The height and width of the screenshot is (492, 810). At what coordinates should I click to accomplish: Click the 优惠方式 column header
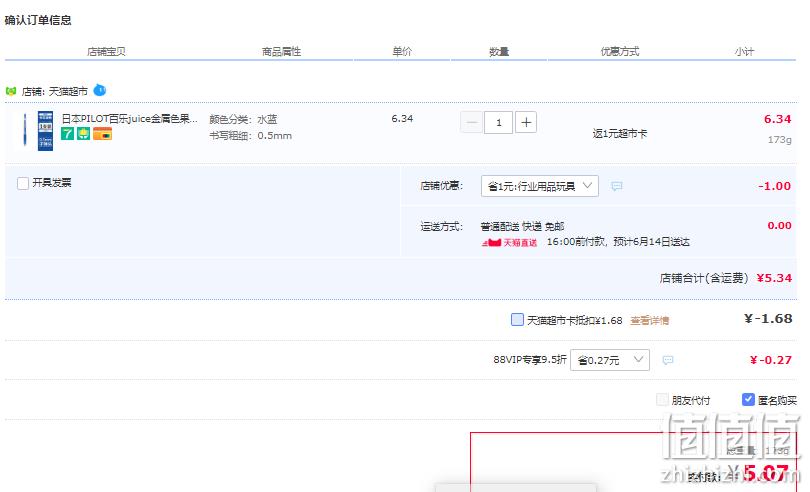(x=619, y=51)
